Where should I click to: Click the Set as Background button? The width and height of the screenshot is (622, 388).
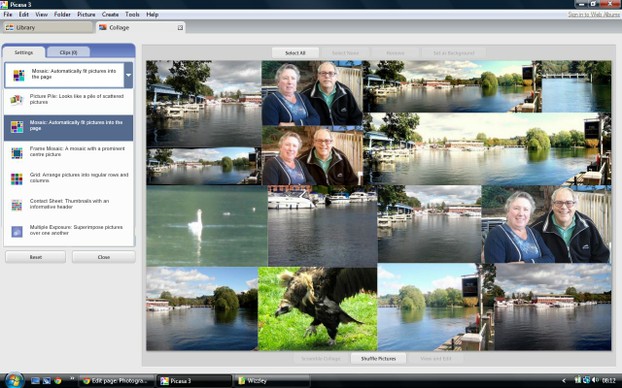pos(454,53)
